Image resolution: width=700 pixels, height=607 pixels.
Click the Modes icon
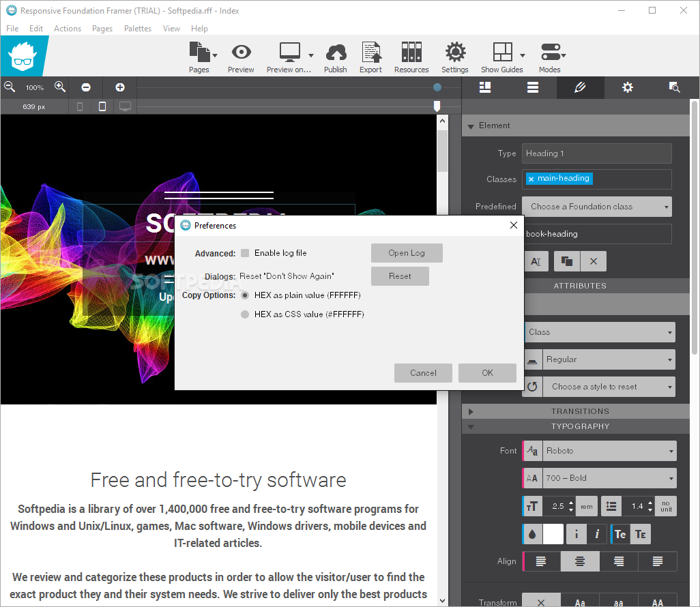(x=551, y=53)
